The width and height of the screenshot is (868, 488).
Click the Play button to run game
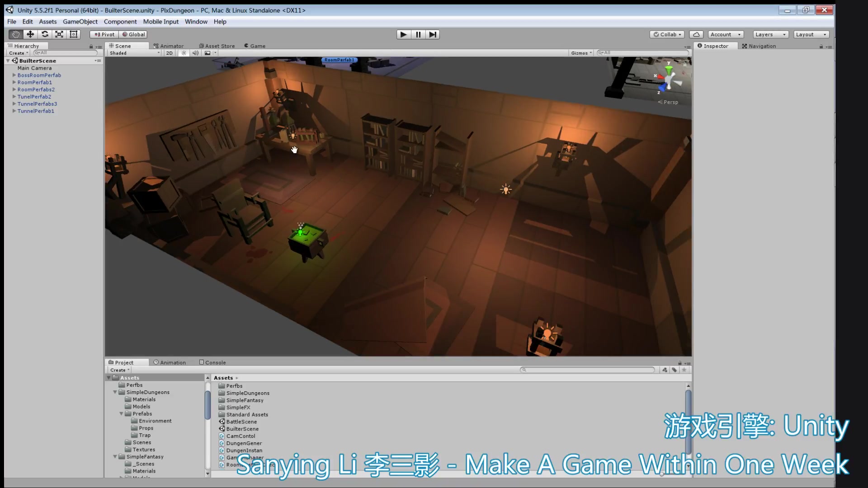pos(403,34)
